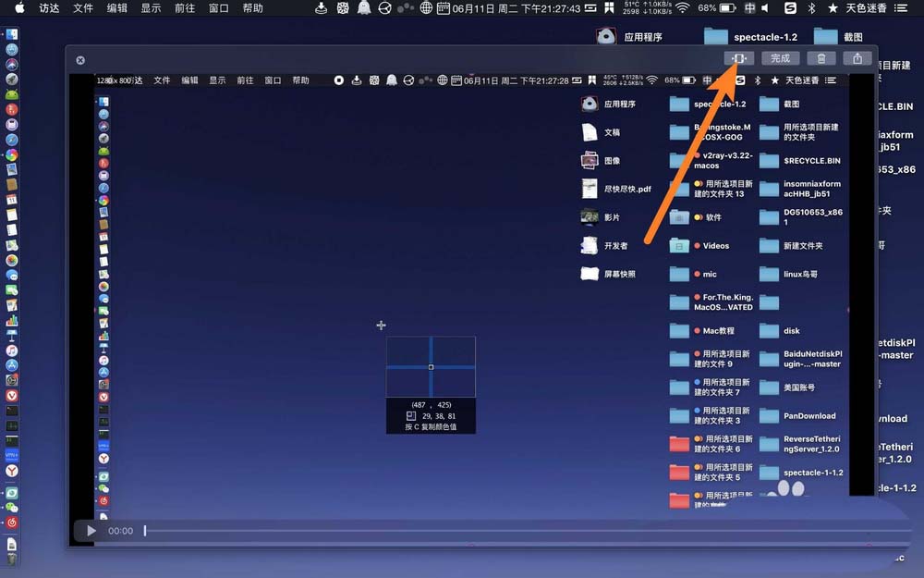Open the volume control in menu bar
The width and height of the screenshot is (924, 578).
click(x=765, y=8)
